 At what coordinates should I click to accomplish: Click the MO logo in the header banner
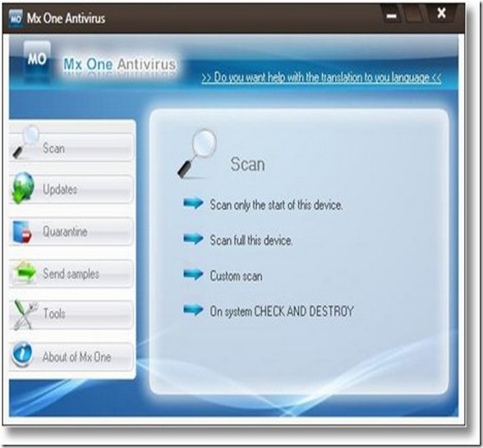(37, 62)
